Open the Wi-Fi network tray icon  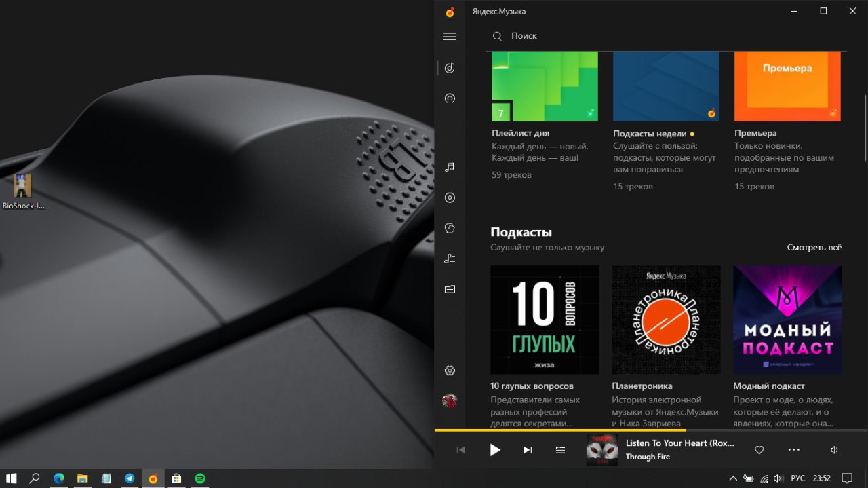coord(764,478)
